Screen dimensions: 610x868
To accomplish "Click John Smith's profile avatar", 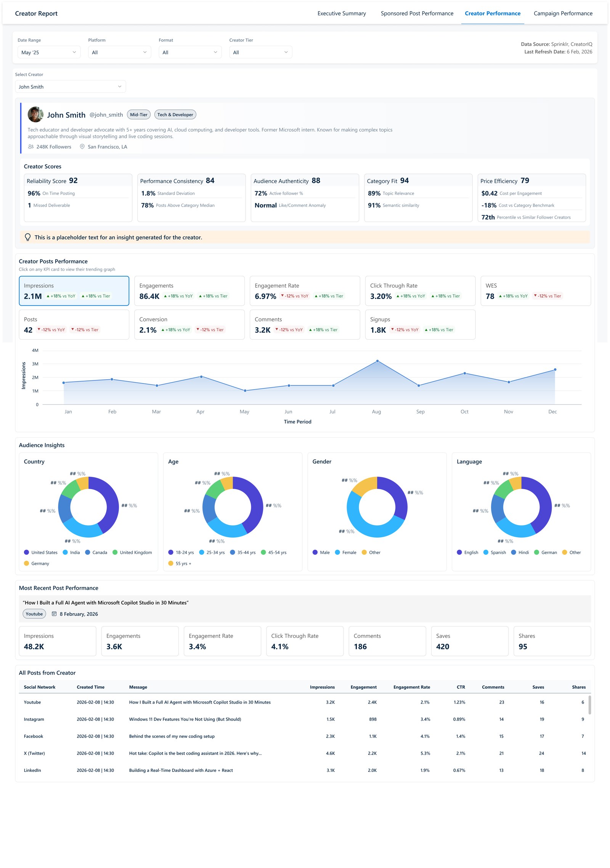I will click(35, 114).
